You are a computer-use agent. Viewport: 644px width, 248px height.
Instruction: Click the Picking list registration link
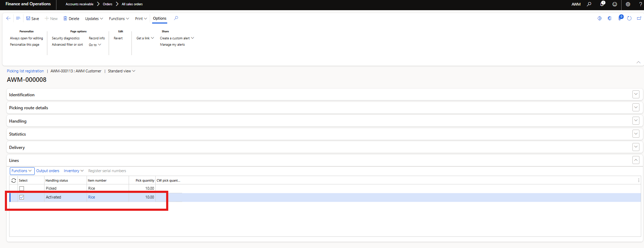(x=25, y=71)
